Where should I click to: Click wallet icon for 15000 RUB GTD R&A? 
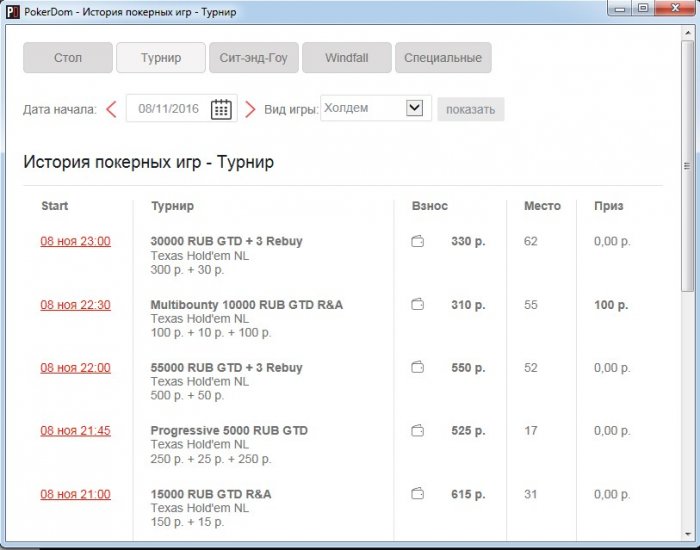(x=418, y=494)
